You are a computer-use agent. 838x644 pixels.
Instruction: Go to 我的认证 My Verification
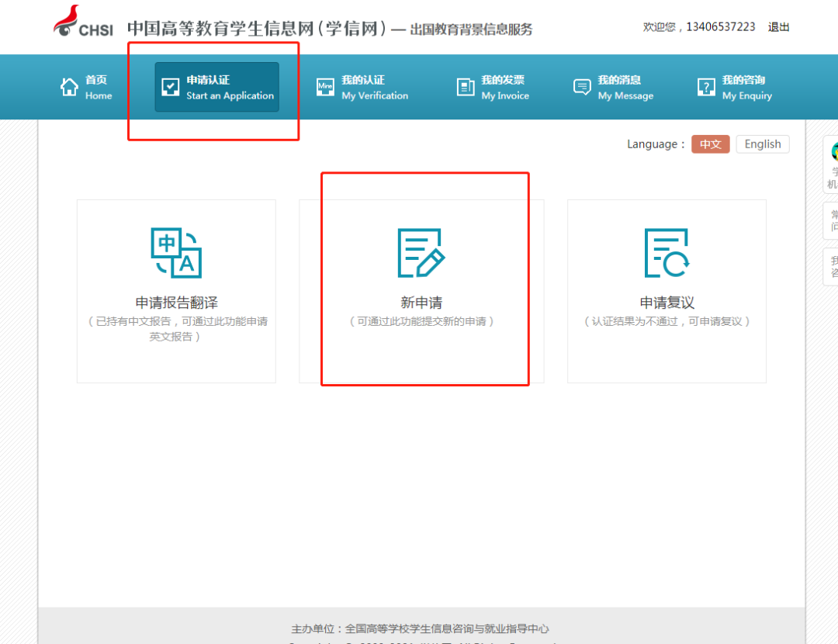[x=362, y=87]
